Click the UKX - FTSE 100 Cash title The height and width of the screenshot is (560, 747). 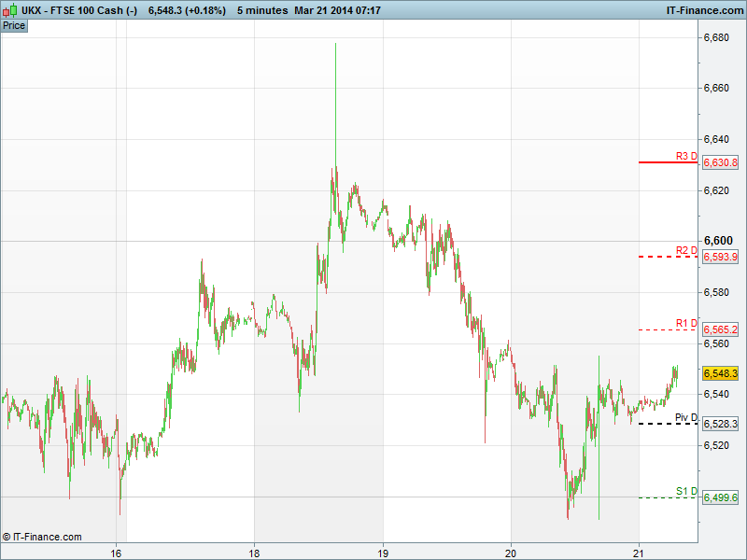point(79,10)
